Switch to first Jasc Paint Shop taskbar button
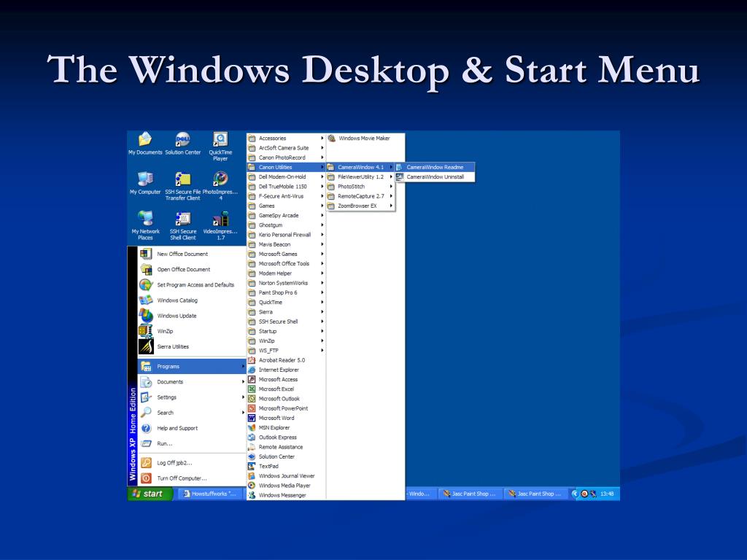The image size is (747, 560). [x=470, y=494]
